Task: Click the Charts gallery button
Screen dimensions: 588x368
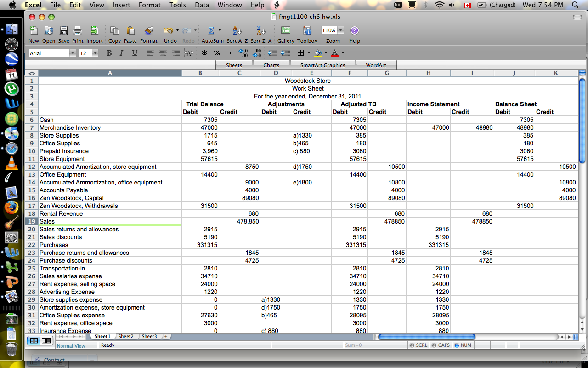Action: (271, 65)
